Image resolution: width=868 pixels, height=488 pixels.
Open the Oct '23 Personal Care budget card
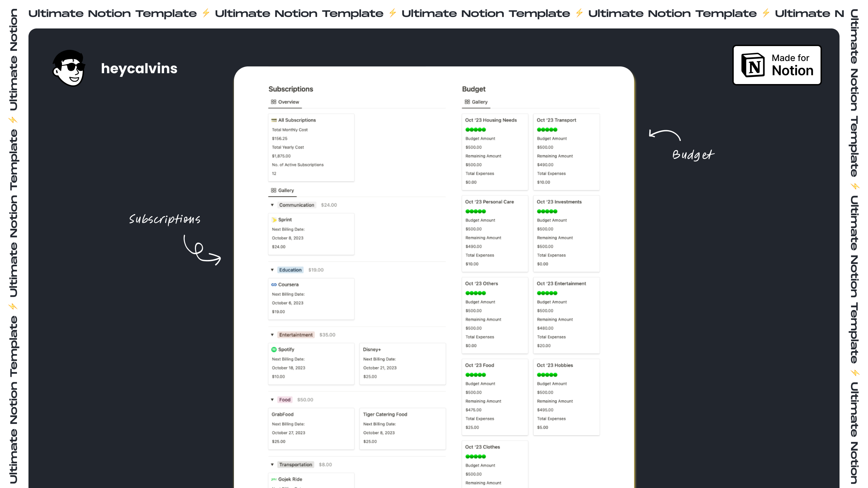(495, 233)
